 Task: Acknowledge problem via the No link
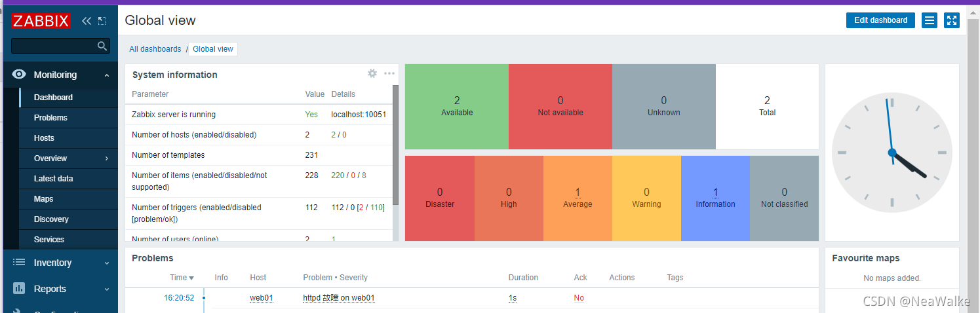point(579,298)
